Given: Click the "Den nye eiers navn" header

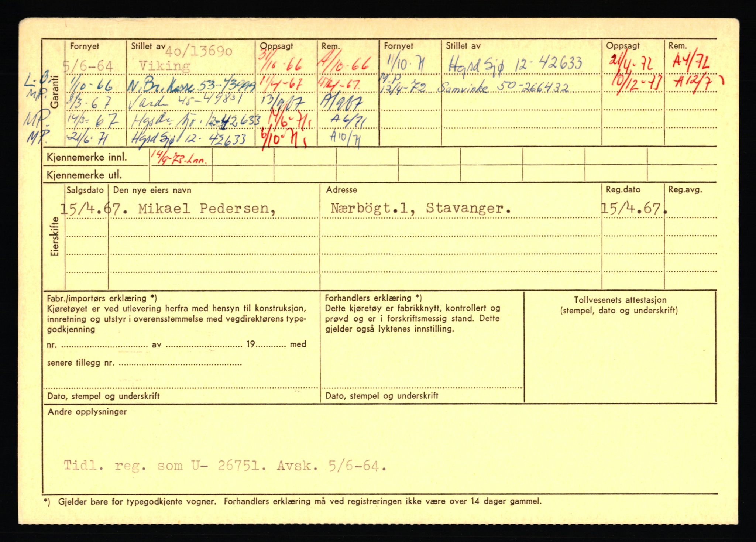Looking at the screenshot, I should pyautogui.click(x=152, y=190).
